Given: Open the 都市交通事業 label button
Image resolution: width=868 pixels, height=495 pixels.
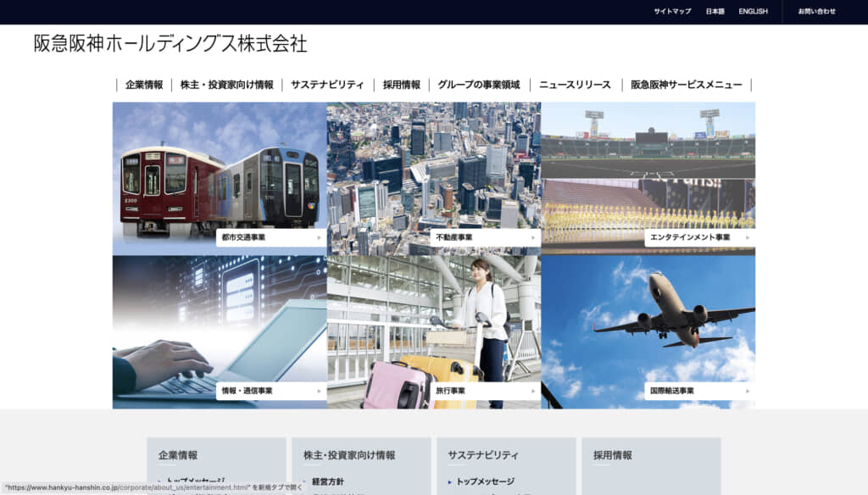Looking at the screenshot, I should [271, 237].
